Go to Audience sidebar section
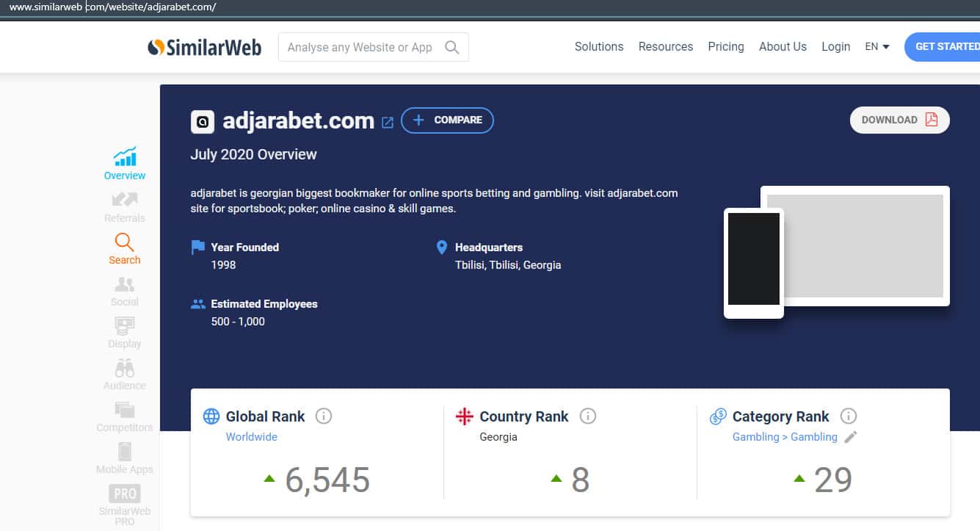 pos(125,375)
